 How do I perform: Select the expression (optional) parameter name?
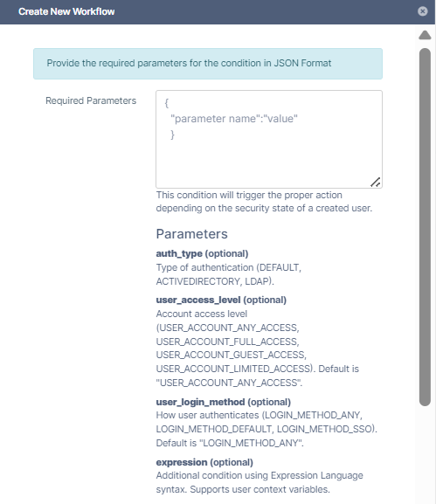click(x=204, y=462)
